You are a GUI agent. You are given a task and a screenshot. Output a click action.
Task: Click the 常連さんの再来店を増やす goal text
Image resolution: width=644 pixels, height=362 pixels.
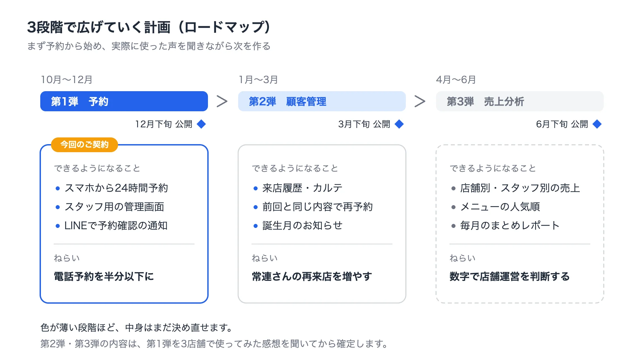coord(312,277)
